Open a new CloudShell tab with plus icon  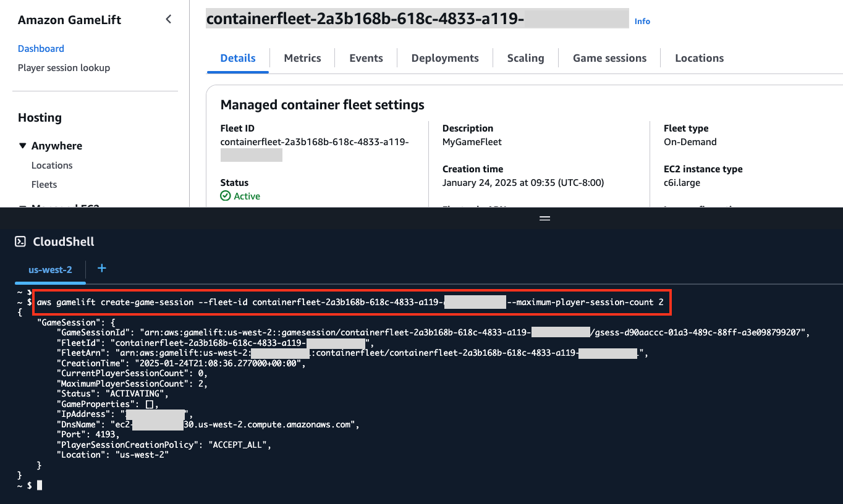coord(101,269)
